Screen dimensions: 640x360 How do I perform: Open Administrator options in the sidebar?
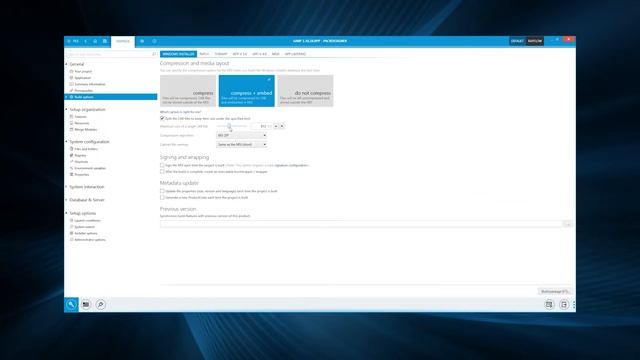[x=90, y=240]
